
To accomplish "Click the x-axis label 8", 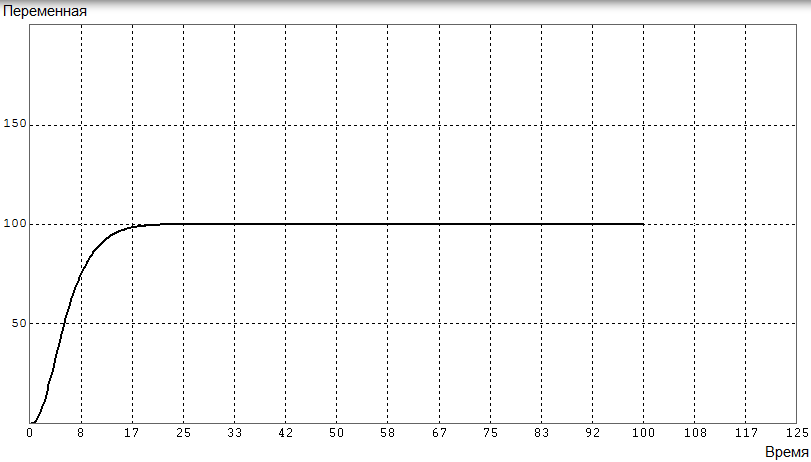I will pos(81,433).
